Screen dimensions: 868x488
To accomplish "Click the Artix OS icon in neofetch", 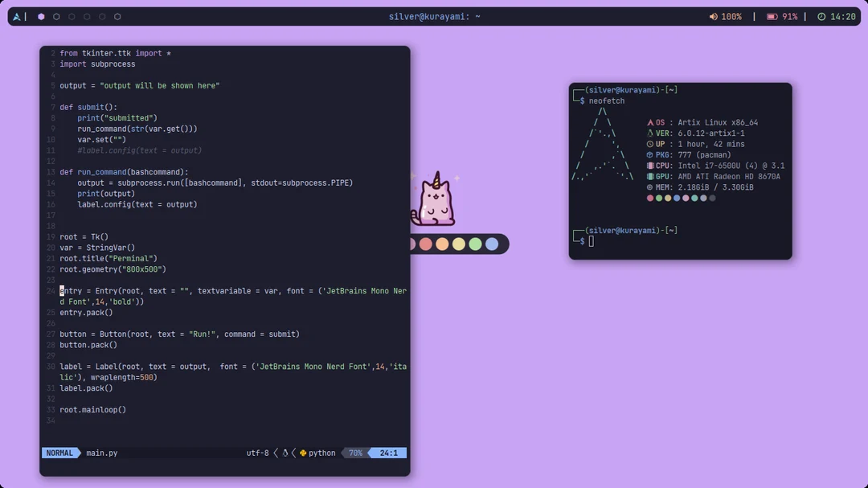I will pyautogui.click(x=650, y=122).
